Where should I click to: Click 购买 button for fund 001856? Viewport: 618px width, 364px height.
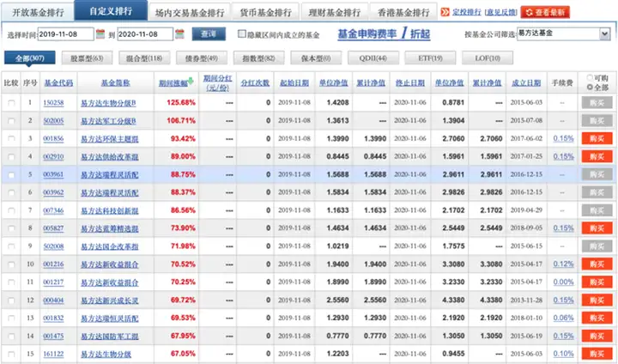[597, 139]
